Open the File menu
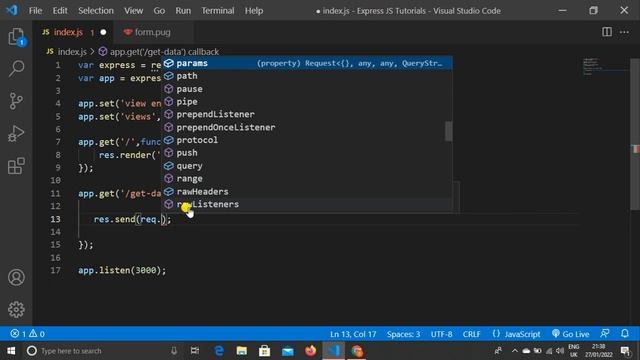The height and width of the screenshot is (360, 640). coord(35,11)
